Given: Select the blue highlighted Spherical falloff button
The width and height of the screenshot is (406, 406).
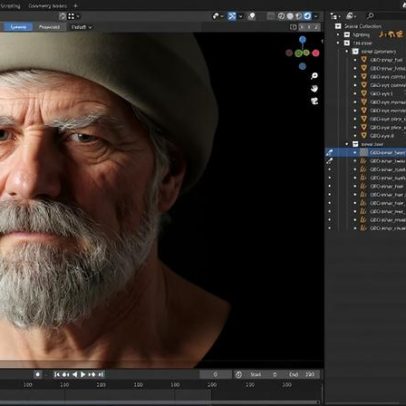Looking at the screenshot, I should pyautogui.click(x=18, y=27).
